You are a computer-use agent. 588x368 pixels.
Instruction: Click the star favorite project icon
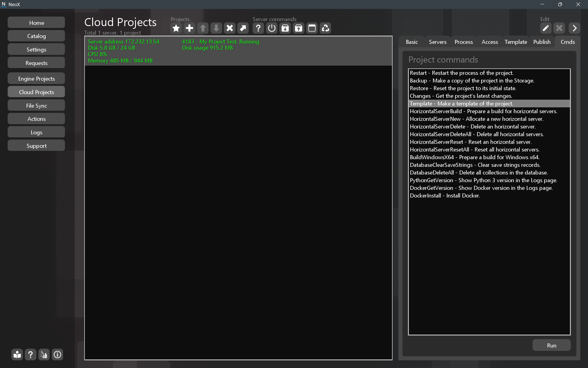click(x=176, y=28)
